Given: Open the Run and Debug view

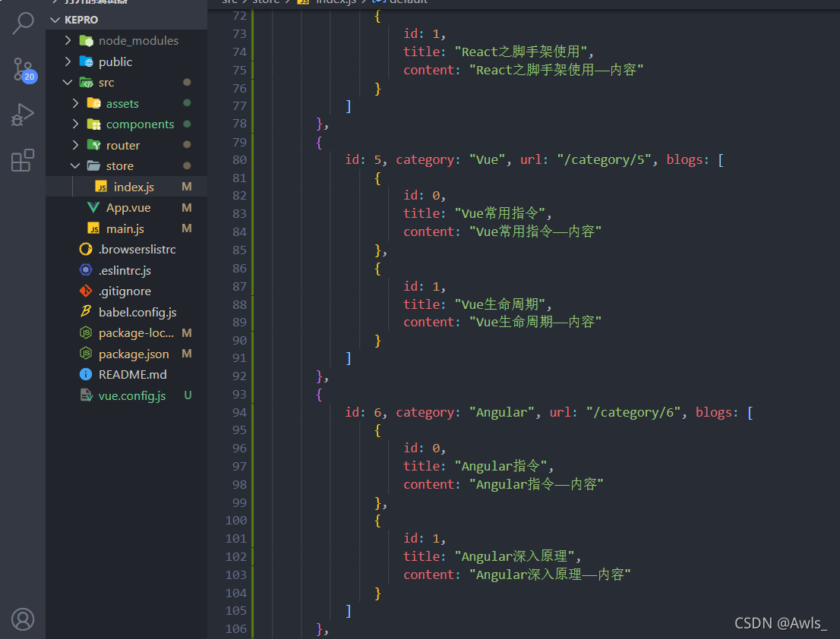Looking at the screenshot, I should [x=23, y=115].
